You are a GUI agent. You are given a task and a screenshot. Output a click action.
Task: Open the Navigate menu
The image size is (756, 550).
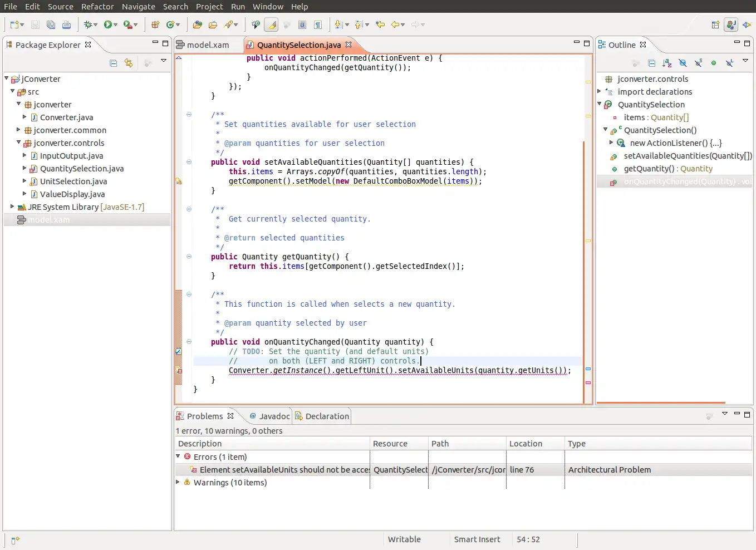point(139,7)
